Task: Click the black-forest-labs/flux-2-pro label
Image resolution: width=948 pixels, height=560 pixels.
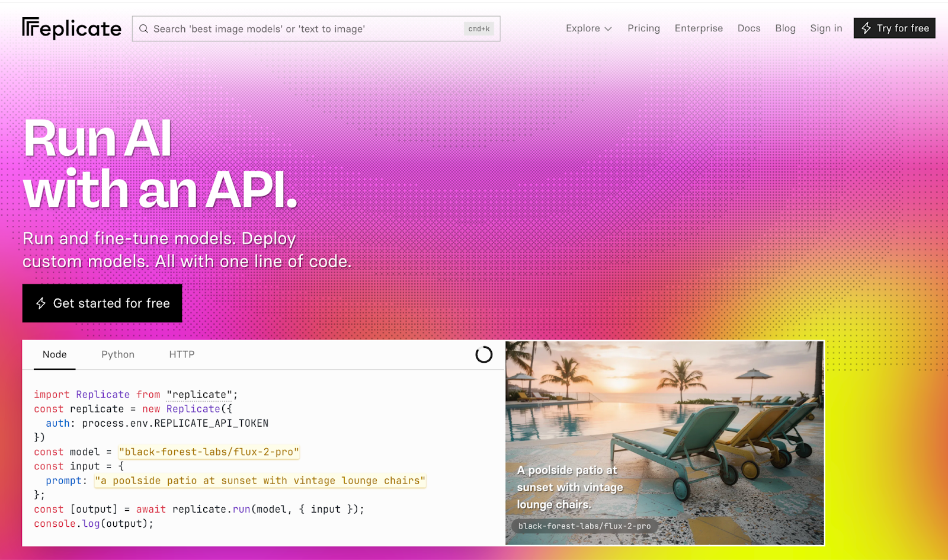Action: tap(584, 526)
